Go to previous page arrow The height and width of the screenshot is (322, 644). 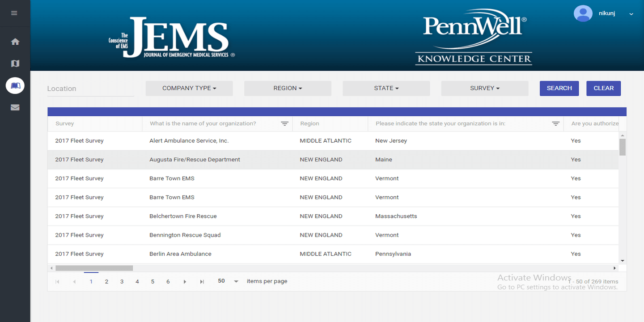click(74, 282)
